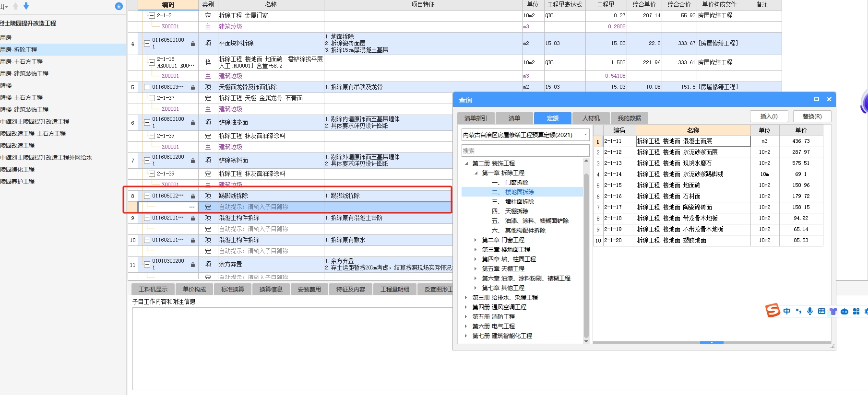Select quota row 2-1-20 塑胶地面
Viewport: 868px width, 395px height.
tap(708, 240)
